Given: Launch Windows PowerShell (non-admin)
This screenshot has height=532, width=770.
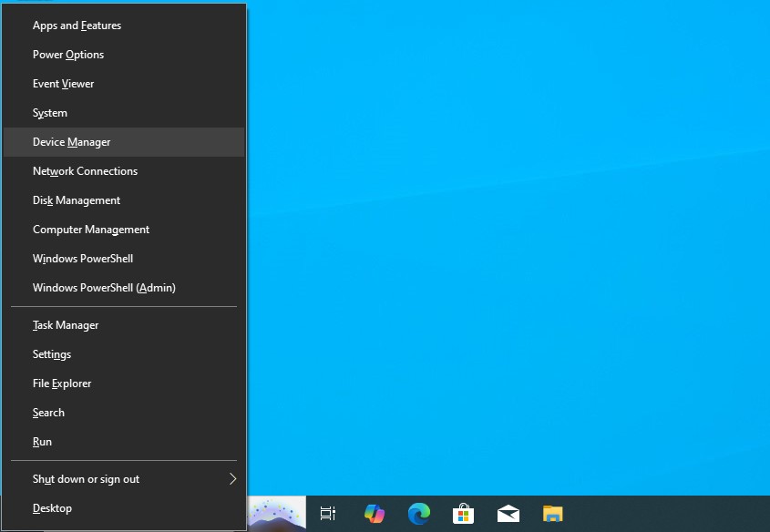Looking at the screenshot, I should (x=124, y=259).
